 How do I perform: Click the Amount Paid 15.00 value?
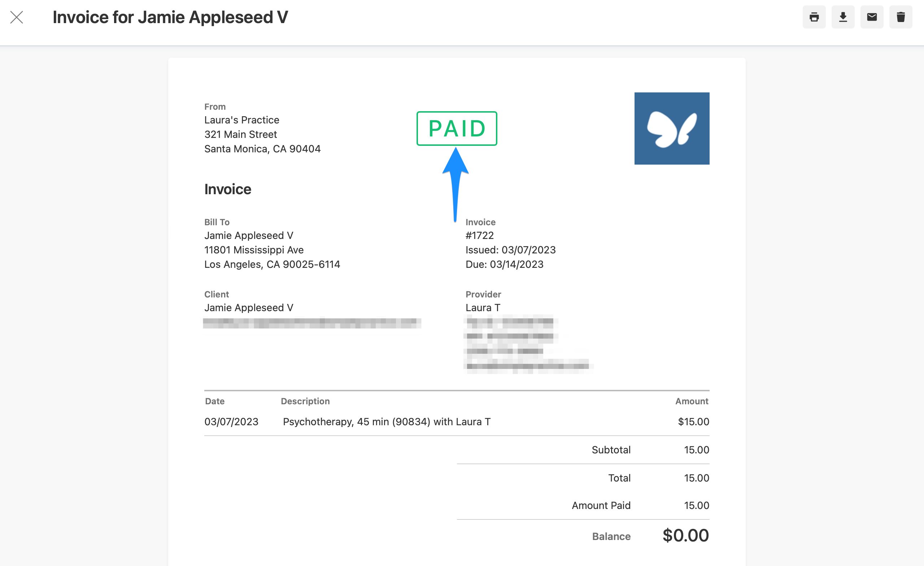coord(696,505)
